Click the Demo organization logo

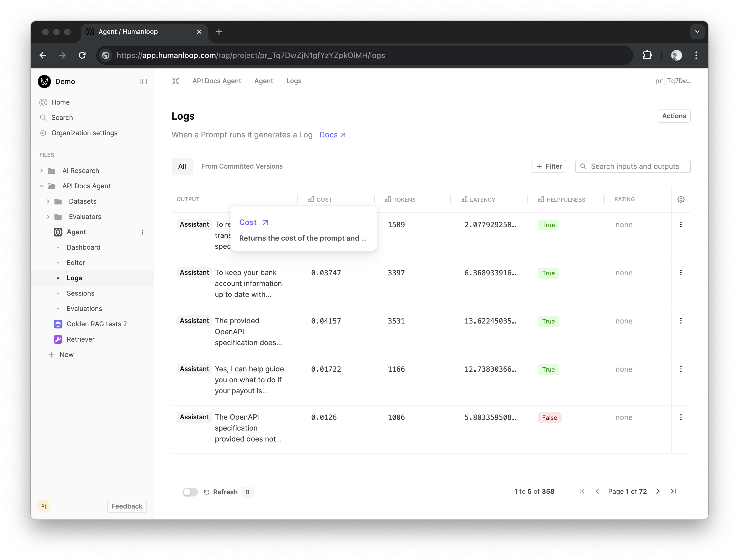tap(44, 82)
